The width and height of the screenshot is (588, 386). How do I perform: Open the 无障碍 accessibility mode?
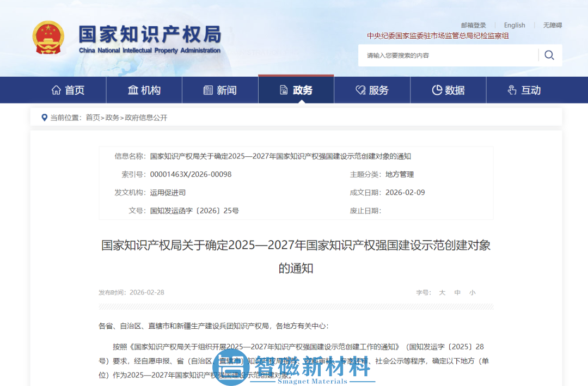[x=552, y=25]
